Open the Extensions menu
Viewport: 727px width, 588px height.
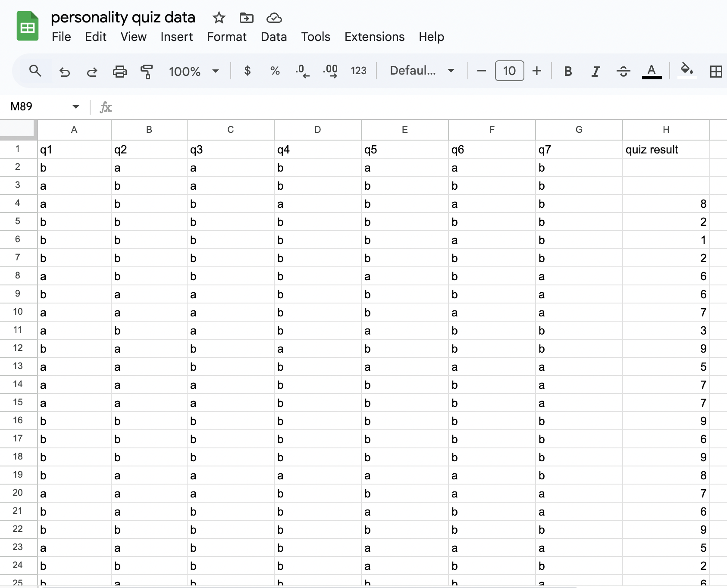[374, 37]
